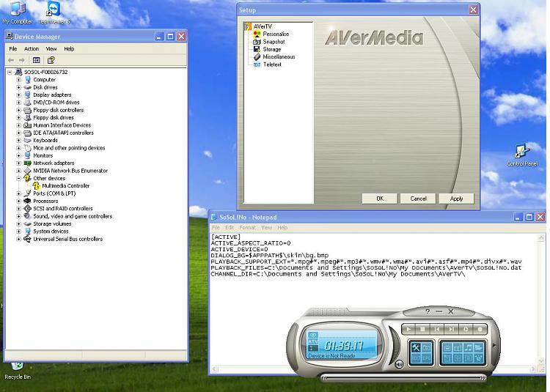This screenshot has width=550, height=392.
Task: Select My Computer desktop icon
Action: pos(18,13)
